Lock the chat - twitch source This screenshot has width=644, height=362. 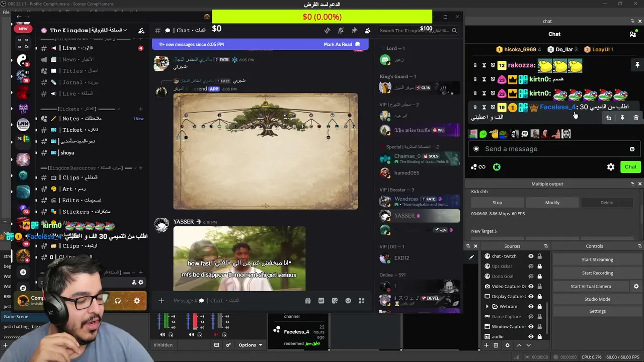click(539, 256)
